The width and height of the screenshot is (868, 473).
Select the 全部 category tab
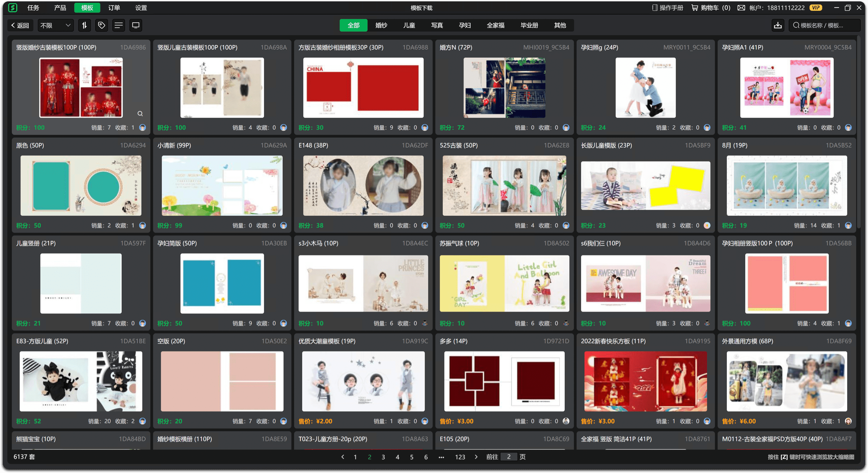[353, 25]
